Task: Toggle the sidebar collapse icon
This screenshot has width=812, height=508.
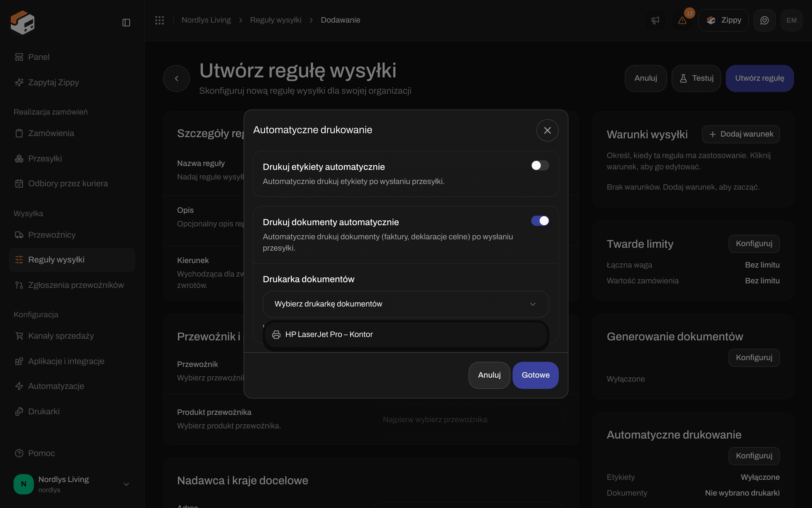Action: point(126,23)
